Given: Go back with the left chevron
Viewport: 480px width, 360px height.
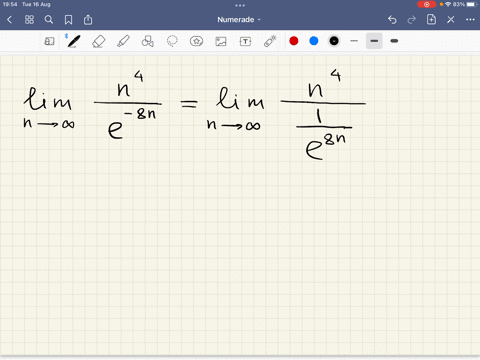Looking at the screenshot, I should (9, 20).
